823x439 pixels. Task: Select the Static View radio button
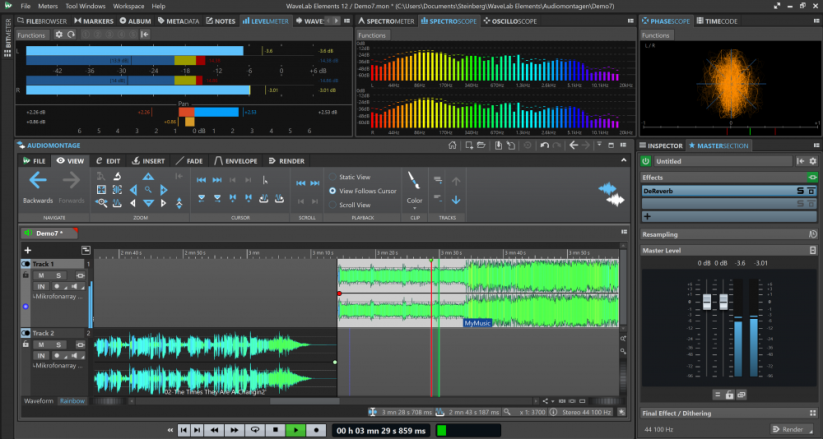[332, 177]
